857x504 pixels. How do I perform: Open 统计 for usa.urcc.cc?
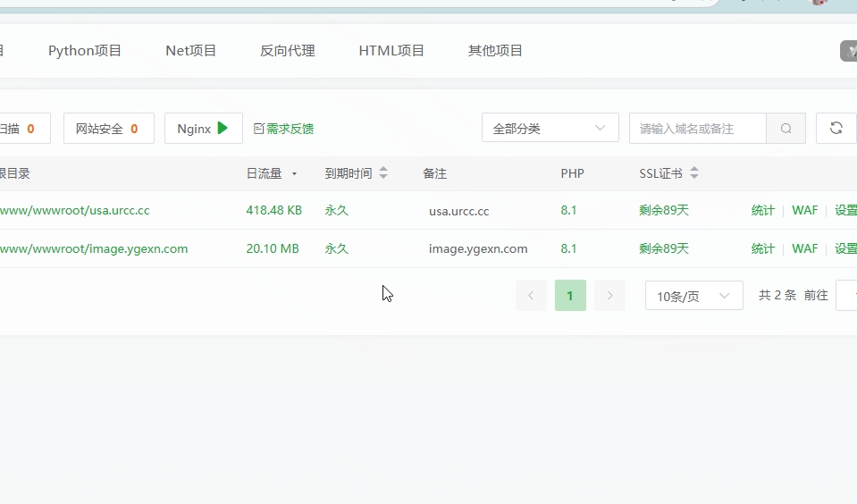click(x=762, y=211)
